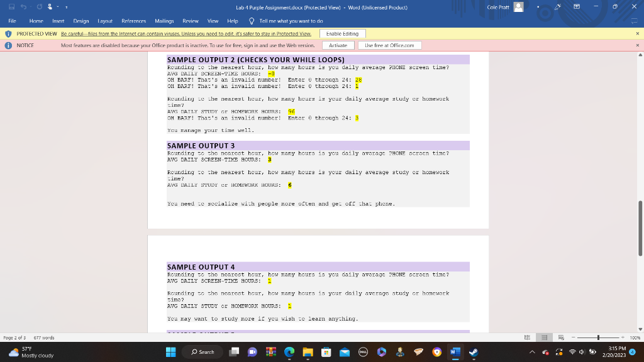The image size is (644, 362).
Task: Switch to the Home tab
Action: (x=36, y=21)
